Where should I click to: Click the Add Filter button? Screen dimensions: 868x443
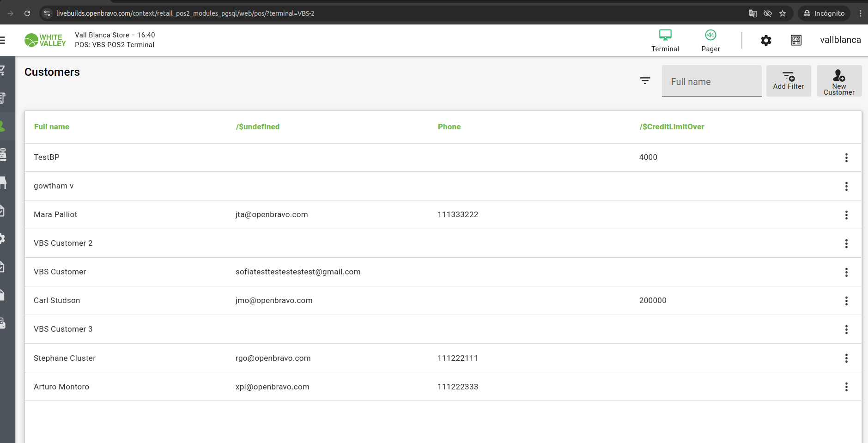pyautogui.click(x=788, y=81)
